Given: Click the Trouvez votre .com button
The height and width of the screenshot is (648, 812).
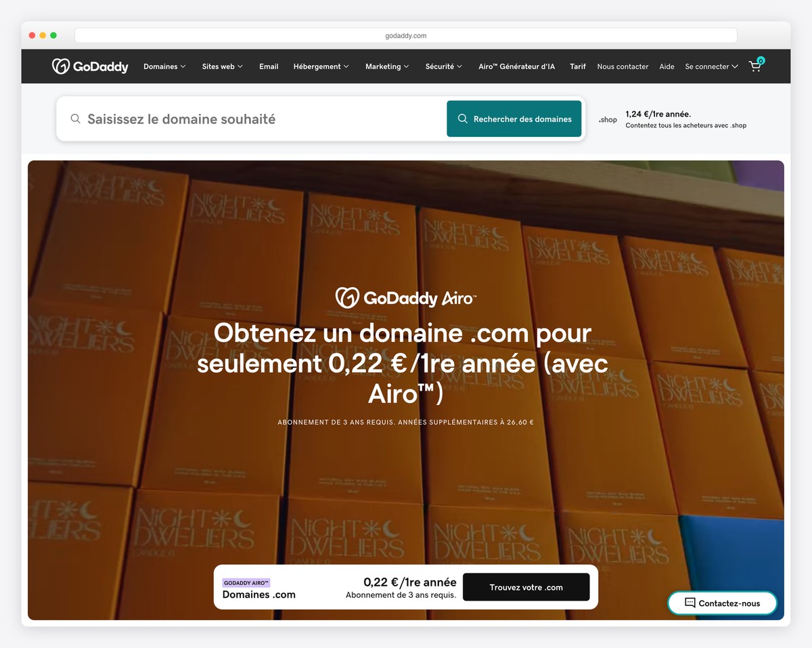Looking at the screenshot, I should pos(526,586).
